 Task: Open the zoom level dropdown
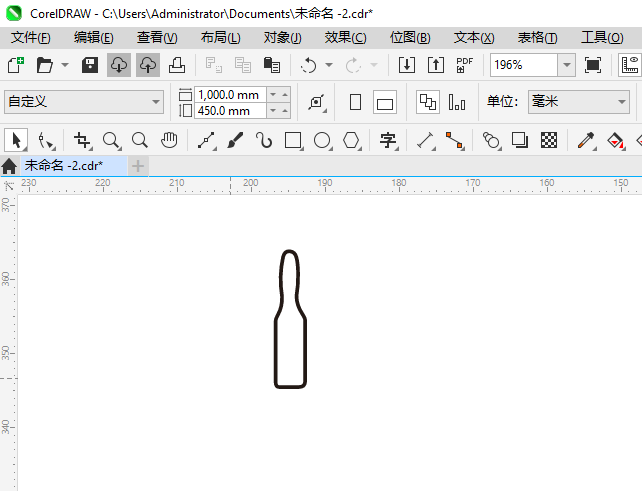pyautogui.click(x=567, y=65)
